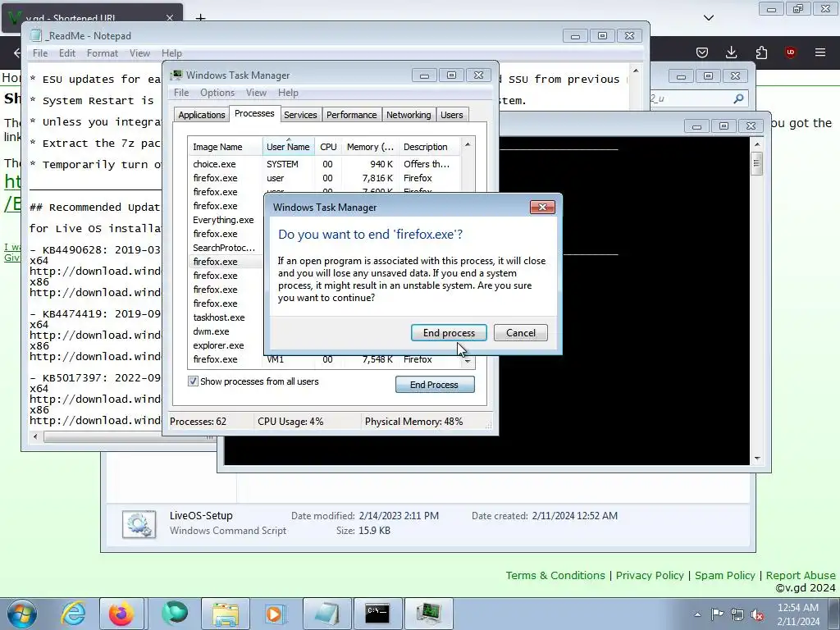Open Firefox extensions puzzle icon

(761, 52)
